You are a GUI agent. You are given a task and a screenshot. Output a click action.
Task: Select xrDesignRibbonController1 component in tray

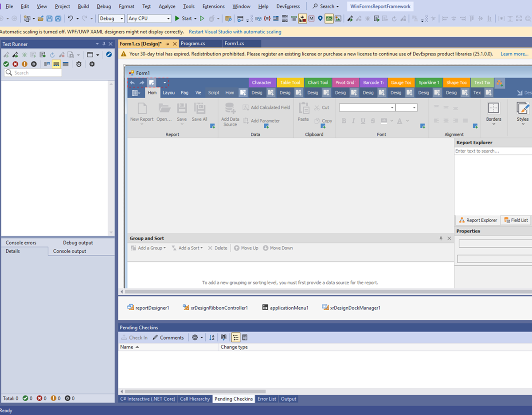[x=215, y=308]
